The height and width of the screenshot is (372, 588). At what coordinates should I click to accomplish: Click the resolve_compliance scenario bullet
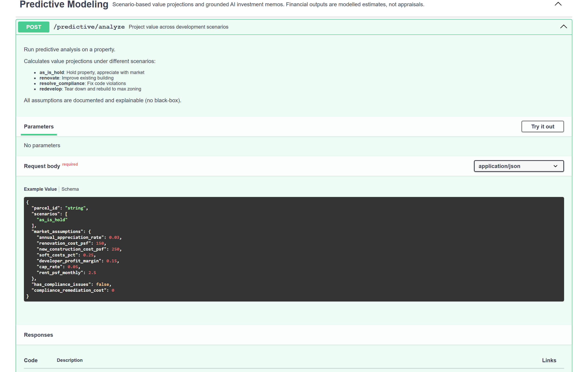(x=83, y=83)
